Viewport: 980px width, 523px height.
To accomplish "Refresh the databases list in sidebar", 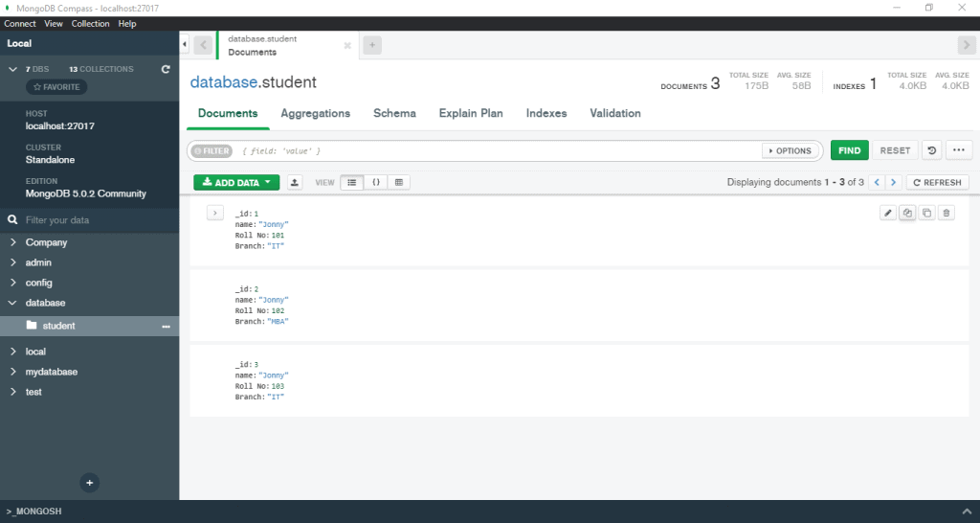I will 166,69.
